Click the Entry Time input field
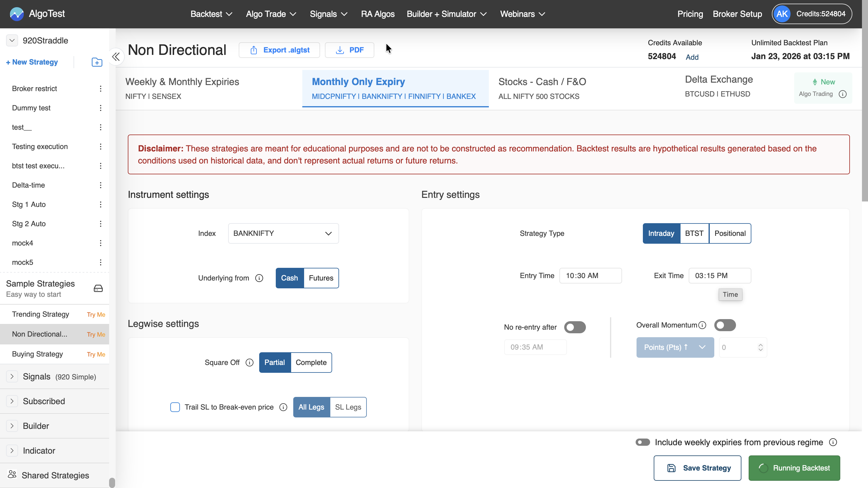The height and width of the screenshot is (488, 868). point(590,276)
